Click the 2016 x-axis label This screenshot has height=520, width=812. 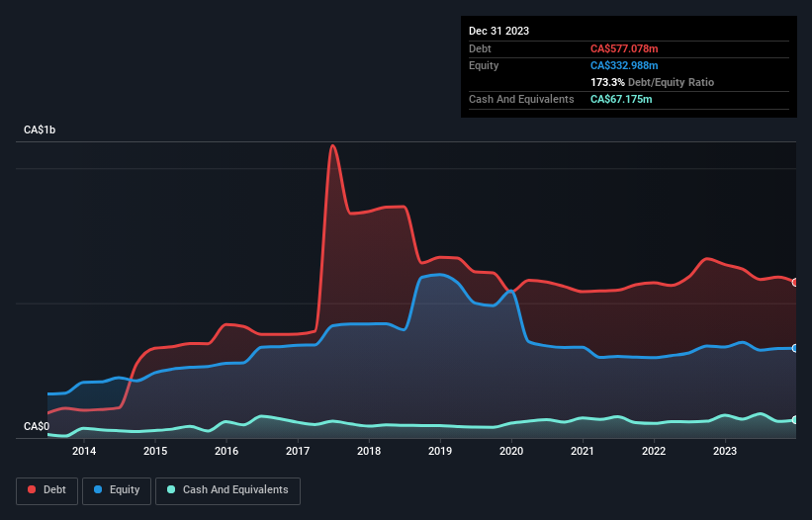click(x=226, y=451)
